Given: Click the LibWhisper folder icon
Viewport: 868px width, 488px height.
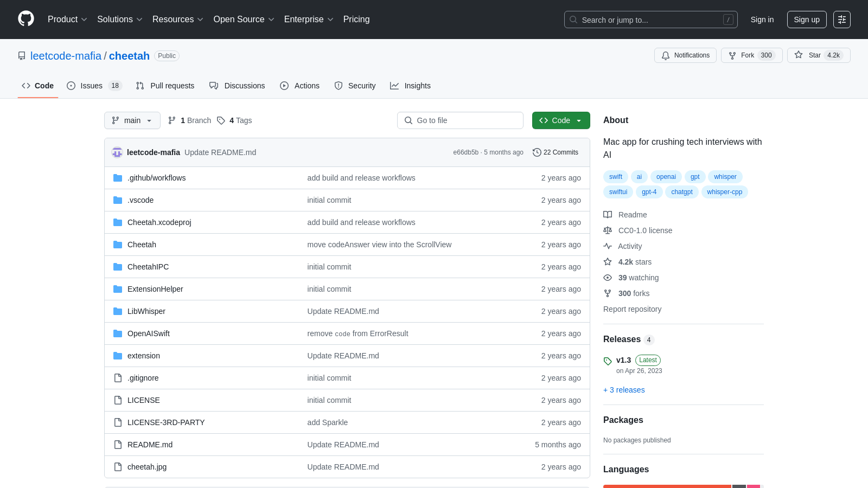Looking at the screenshot, I should click(x=118, y=311).
